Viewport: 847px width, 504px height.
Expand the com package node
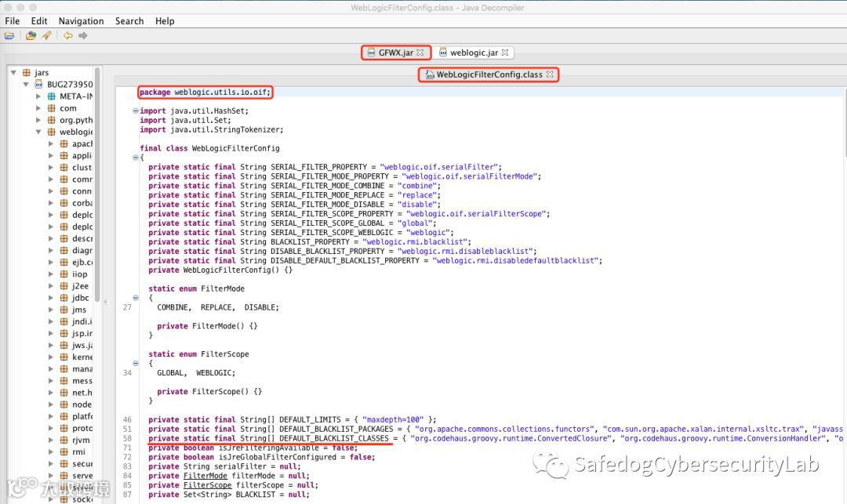click(38, 108)
